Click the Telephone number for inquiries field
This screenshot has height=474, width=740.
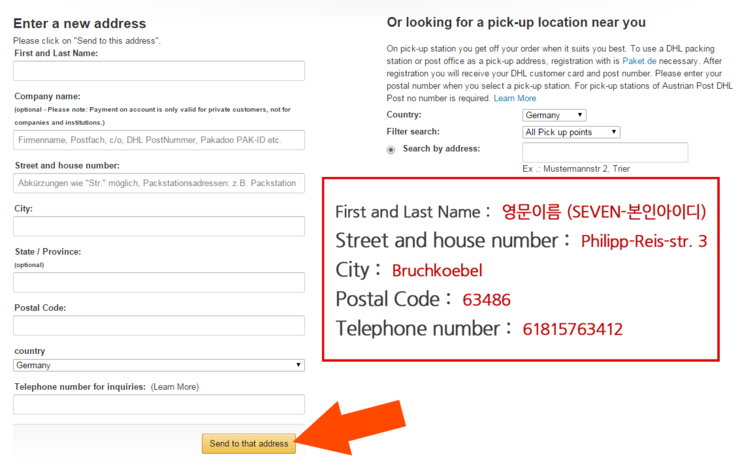pos(159,405)
